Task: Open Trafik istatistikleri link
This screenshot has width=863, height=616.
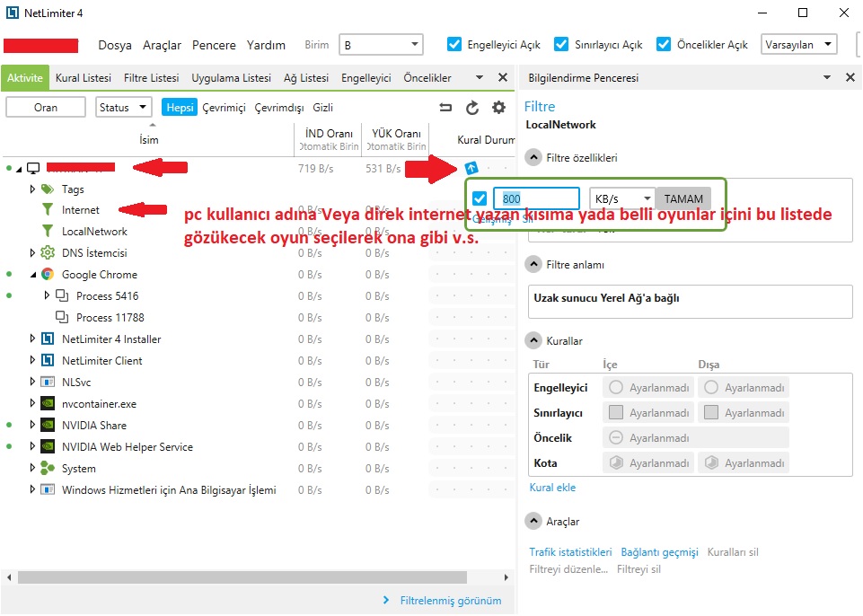Action: tap(570, 551)
